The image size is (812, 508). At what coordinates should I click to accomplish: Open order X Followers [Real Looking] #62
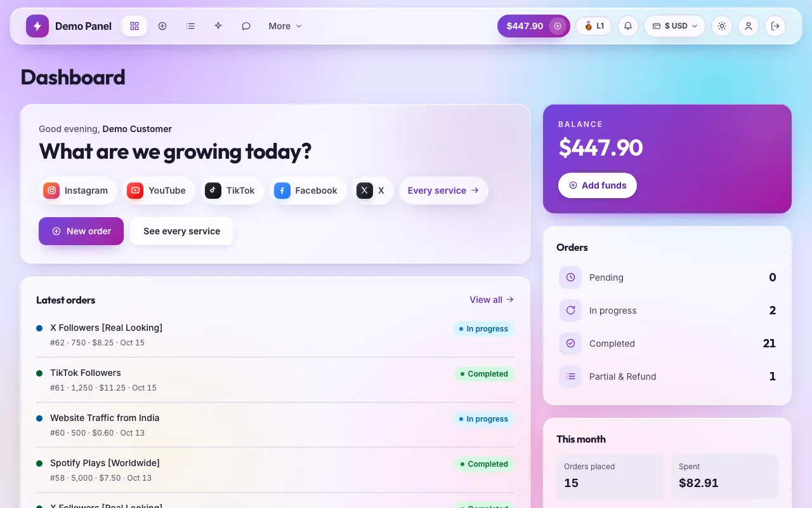(x=275, y=335)
